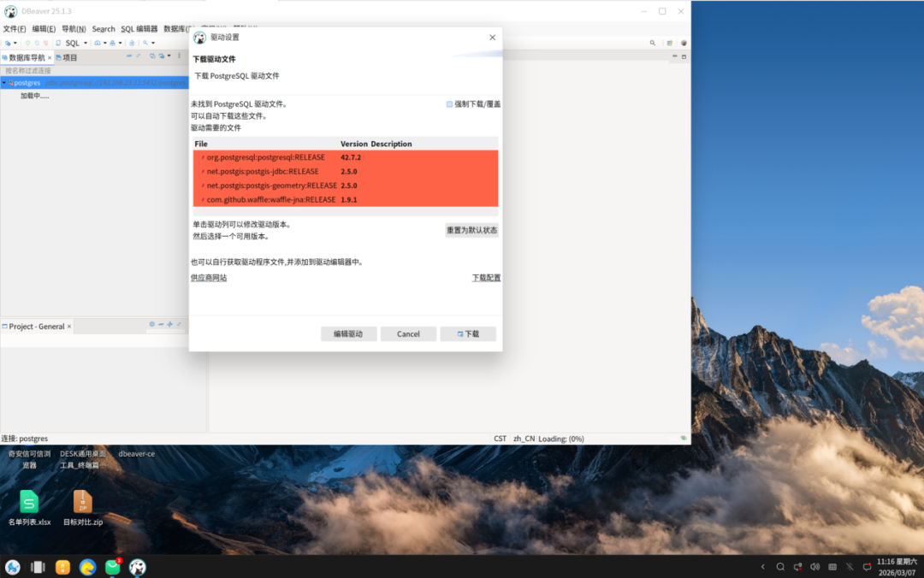Click the new connection icon in navigator toolbar

pyautogui.click(x=152, y=56)
